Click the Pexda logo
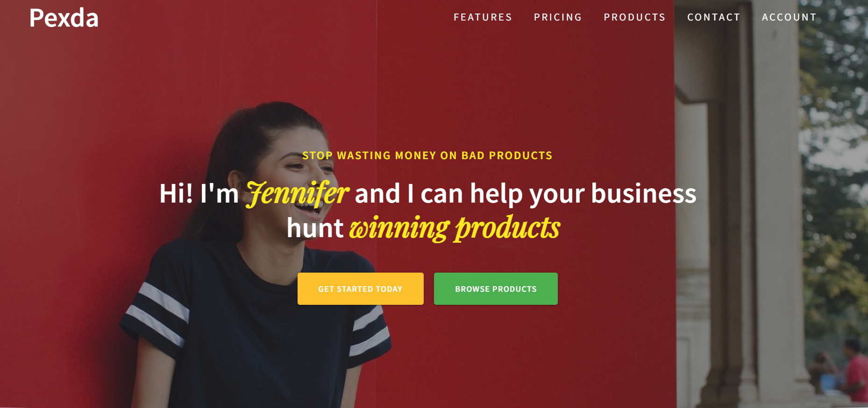Viewport: 868px width, 408px height. pos(64,18)
